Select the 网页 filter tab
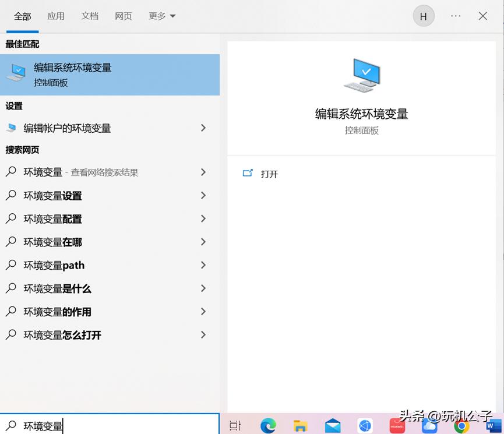The height and width of the screenshot is (434, 504). point(124,16)
